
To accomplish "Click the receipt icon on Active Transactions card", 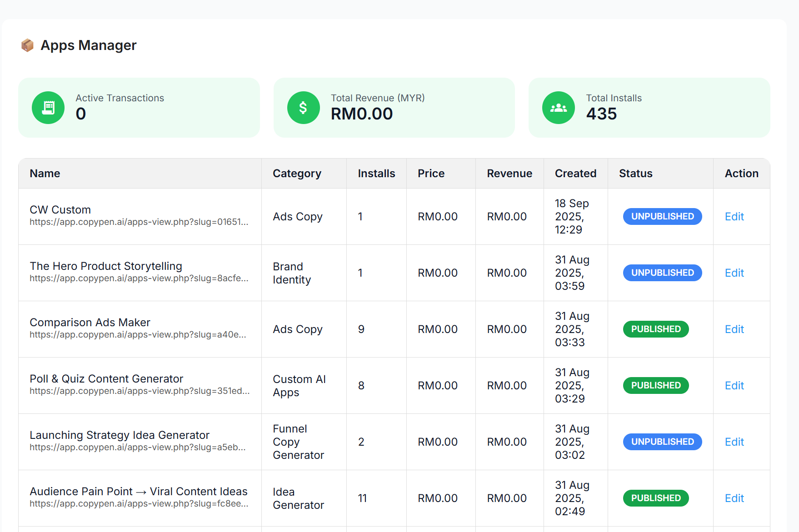I will pos(48,108).
